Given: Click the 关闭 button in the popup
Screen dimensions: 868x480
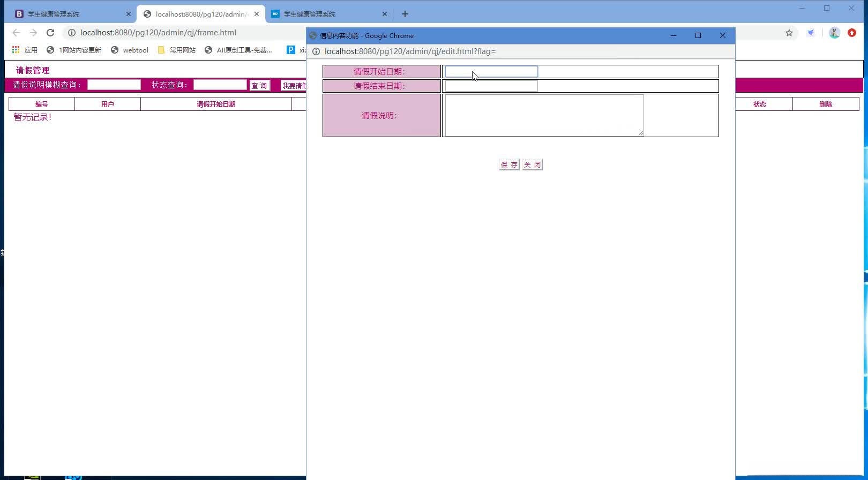Looking at the screenshot, I should (532, 164).
